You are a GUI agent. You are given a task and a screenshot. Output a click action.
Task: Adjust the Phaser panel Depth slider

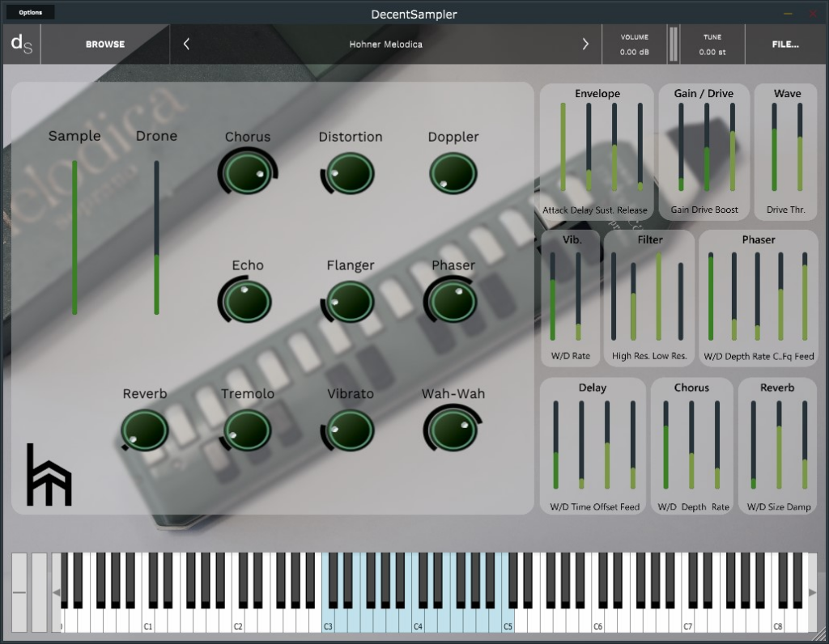tap(733, 296)
